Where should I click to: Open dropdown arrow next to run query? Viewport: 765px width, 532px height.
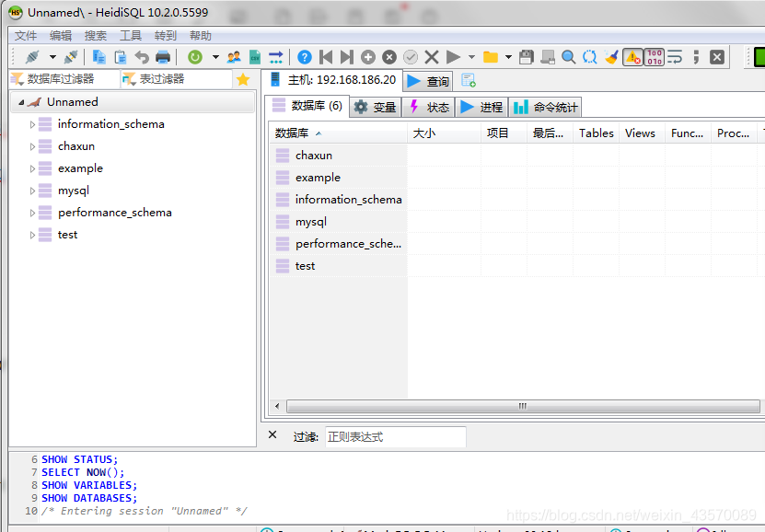pos(471,57)
